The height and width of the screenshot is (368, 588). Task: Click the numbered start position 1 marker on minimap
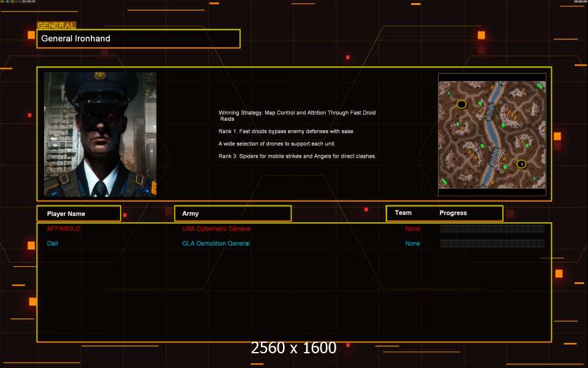[521, 164]
